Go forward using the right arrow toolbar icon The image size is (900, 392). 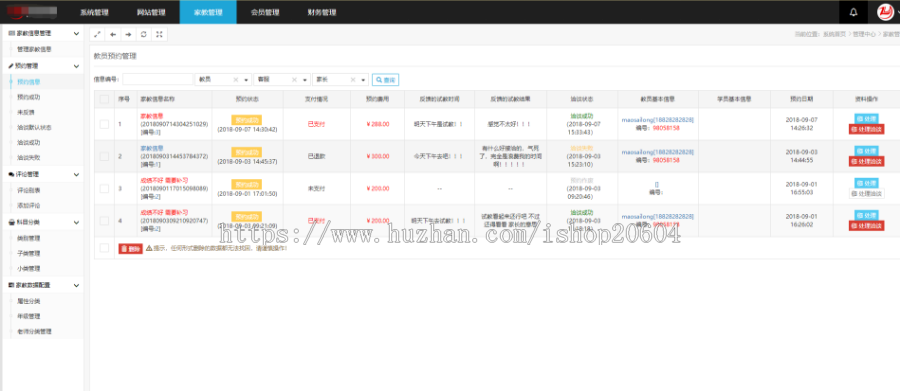[129, 34]
